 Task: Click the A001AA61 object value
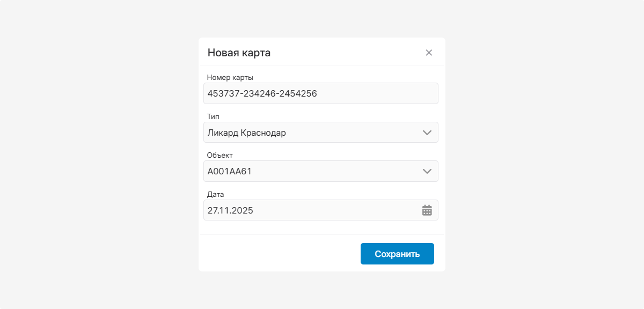[x=230, y=172]
